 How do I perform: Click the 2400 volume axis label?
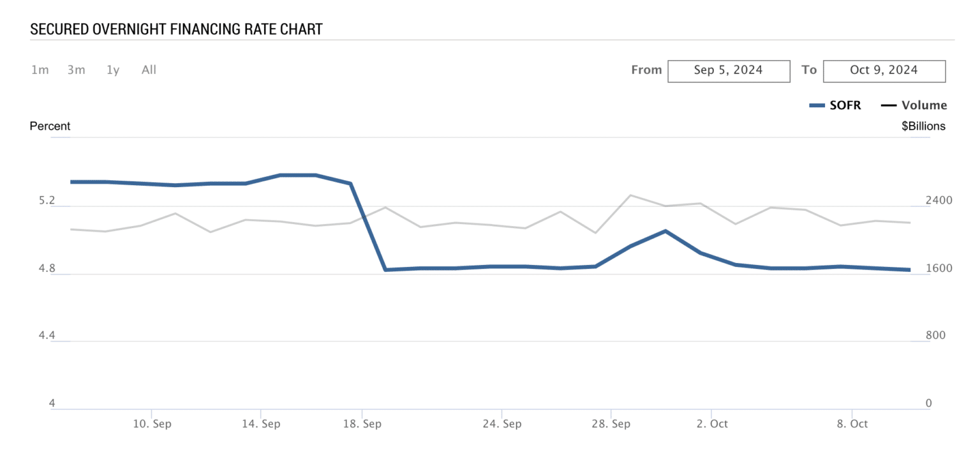point(939,200)
